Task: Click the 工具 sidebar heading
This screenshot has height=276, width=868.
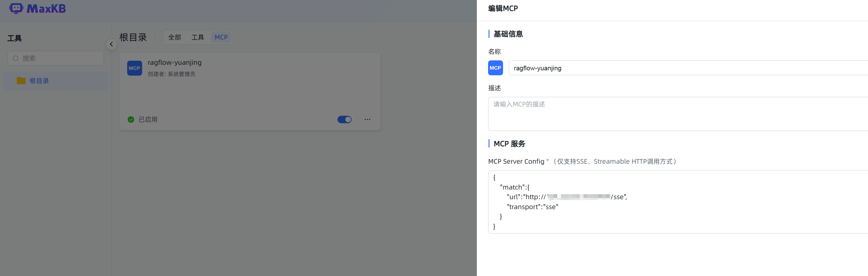Action: 14,38
